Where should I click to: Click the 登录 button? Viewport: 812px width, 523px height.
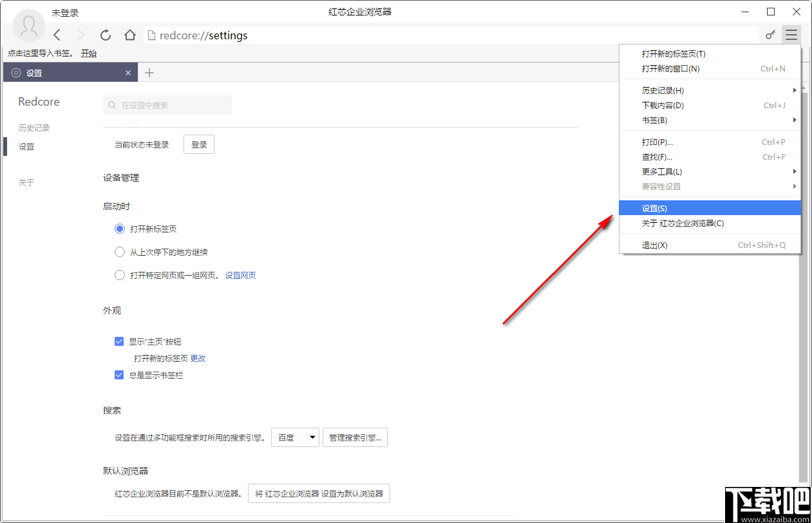coord(198,144)
